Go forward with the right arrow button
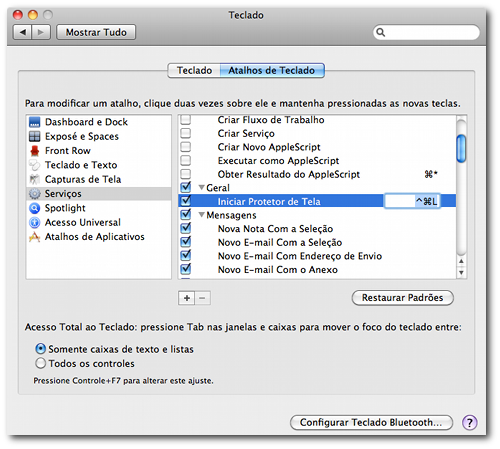This screenshot has width=500, height=449. [x=41, y=32]
